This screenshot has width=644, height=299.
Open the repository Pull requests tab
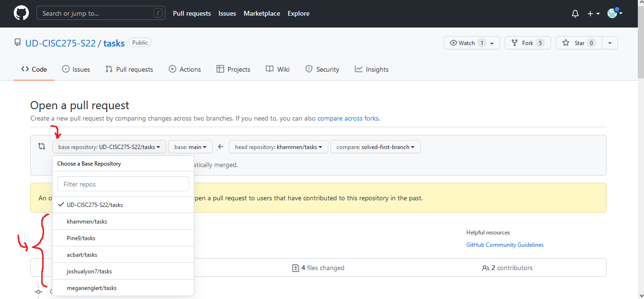click(x=129, y=69)
